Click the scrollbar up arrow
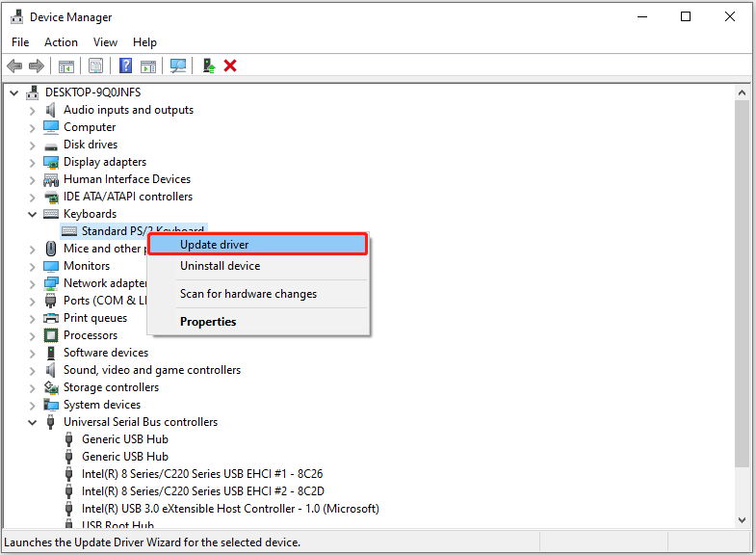Screen dimensions: 756x555 click(742, 92)
